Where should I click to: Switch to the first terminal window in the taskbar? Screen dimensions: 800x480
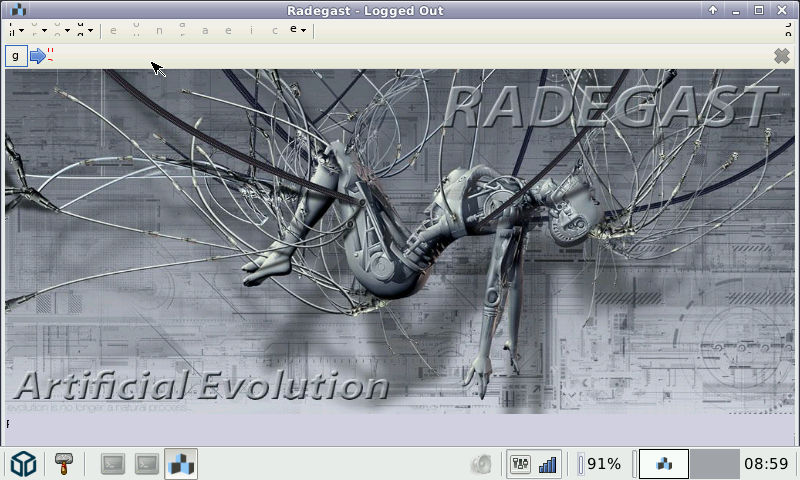pyautogui.click(x=113, y=464)
